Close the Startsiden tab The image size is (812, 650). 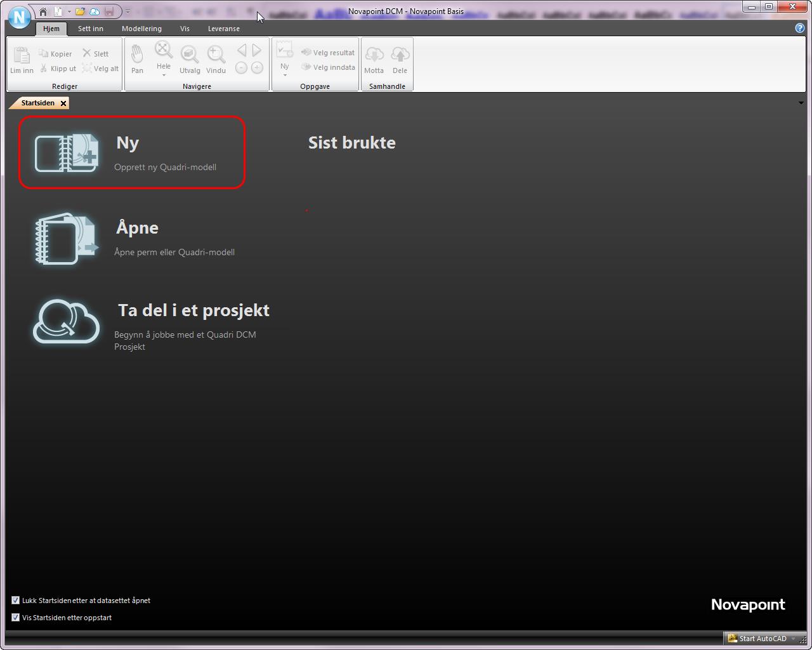63,103
